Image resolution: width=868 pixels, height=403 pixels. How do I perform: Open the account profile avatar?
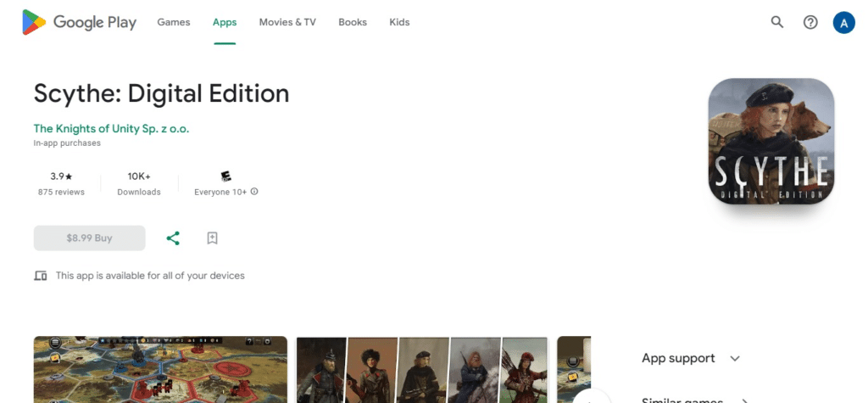point(843,23)
